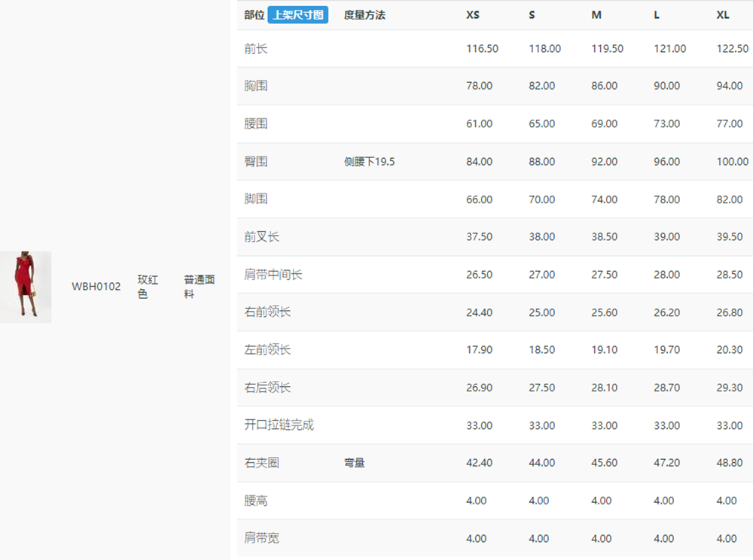Click the 29.30 右后领长 XL value
The width and height of the screenshot is (753, 560).
[730, 388]
